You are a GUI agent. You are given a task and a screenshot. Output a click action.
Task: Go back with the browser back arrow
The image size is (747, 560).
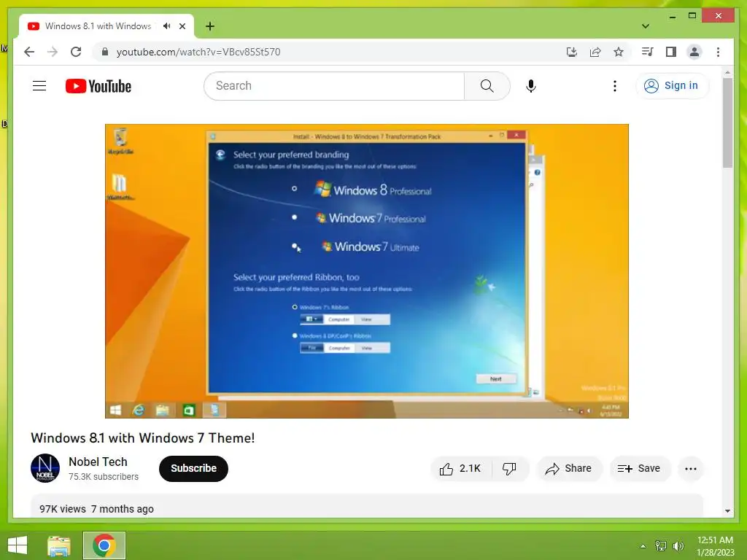coord(29,52)
